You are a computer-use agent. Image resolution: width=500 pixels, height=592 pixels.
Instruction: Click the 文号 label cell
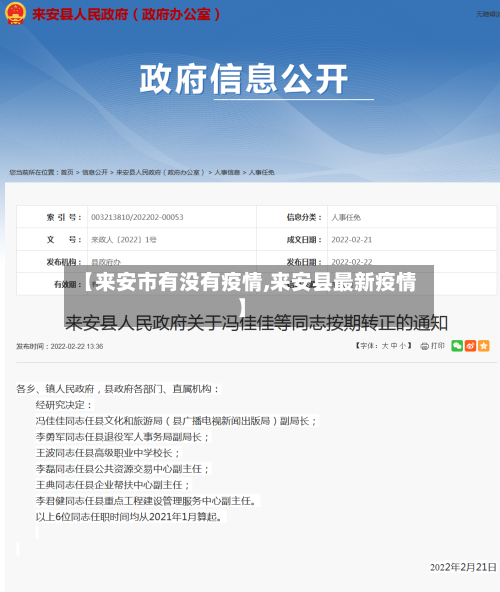52,239
